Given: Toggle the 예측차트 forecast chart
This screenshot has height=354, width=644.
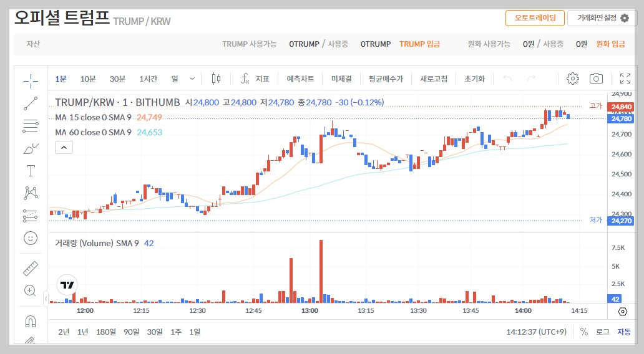Looking at the screenshot, I should 300,79.
